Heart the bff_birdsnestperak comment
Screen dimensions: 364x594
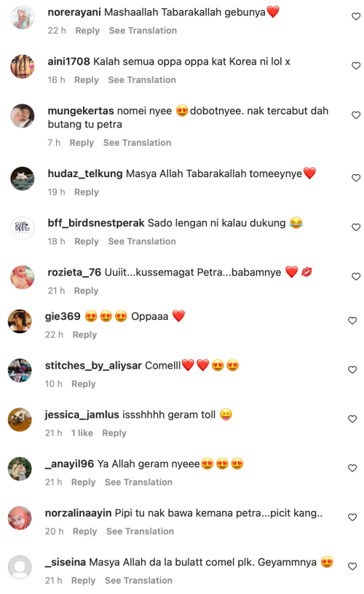[x=356, y=227]
